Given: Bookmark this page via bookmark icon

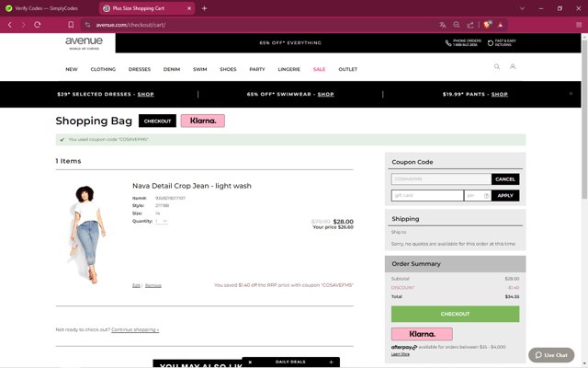Looking at the screenshot, I should click(71, 25).
